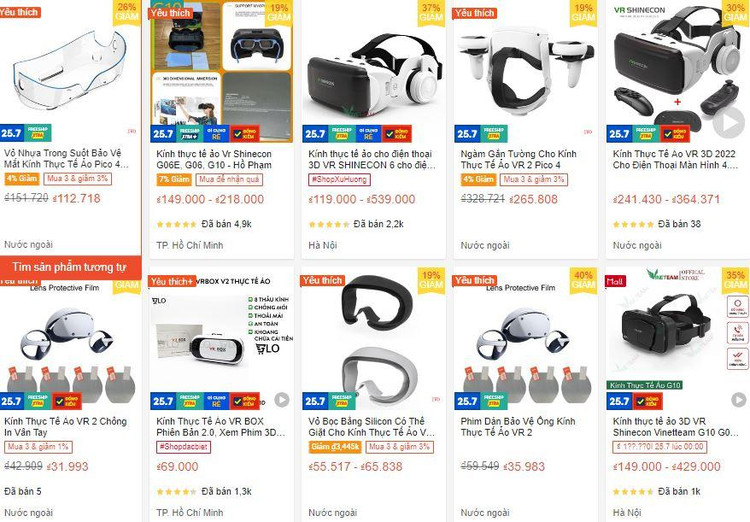
Task: Click the Mall badge on Vineteam product
Action: pyautogui.click(x=615, y=281)
